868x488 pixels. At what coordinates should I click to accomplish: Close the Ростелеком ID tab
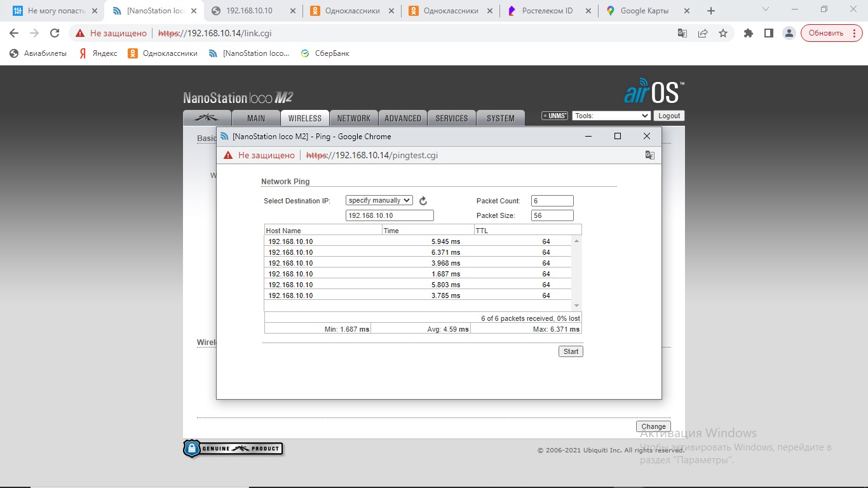click(588, 11)
